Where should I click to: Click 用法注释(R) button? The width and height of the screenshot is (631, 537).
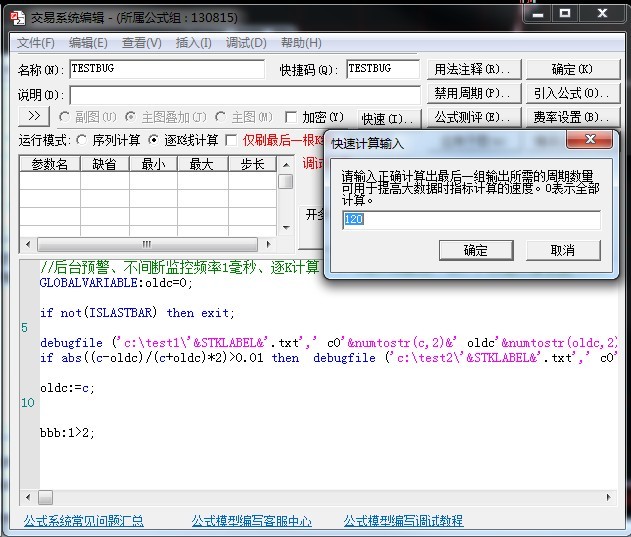pos(472,69)
